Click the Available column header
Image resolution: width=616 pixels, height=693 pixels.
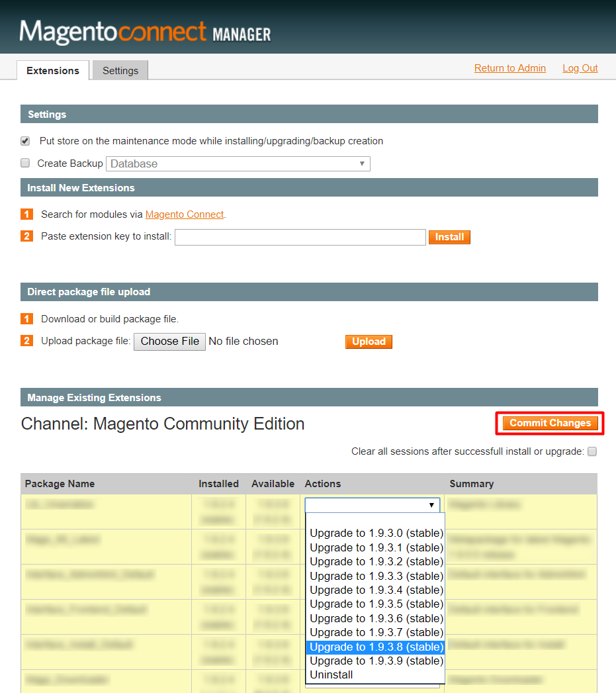coord(273,483)
